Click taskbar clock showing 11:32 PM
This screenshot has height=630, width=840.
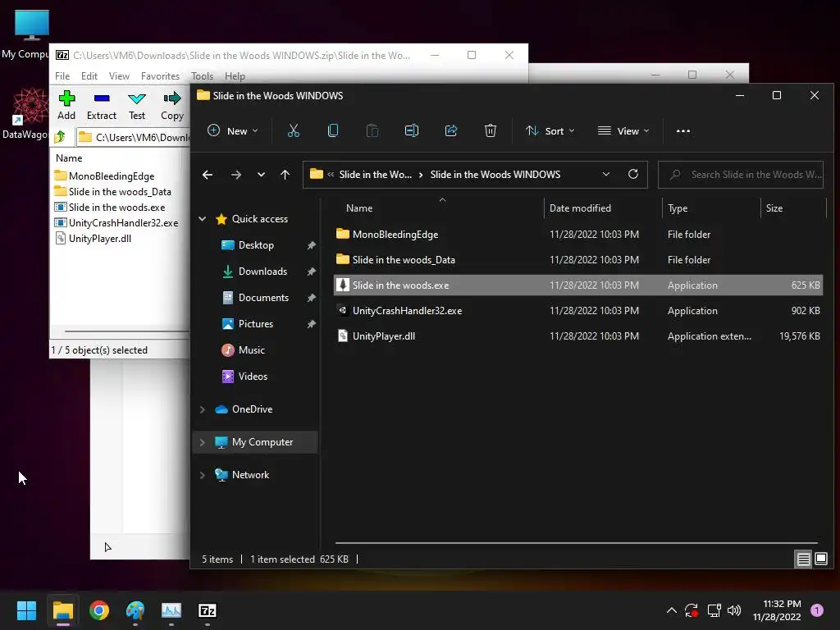776,610
